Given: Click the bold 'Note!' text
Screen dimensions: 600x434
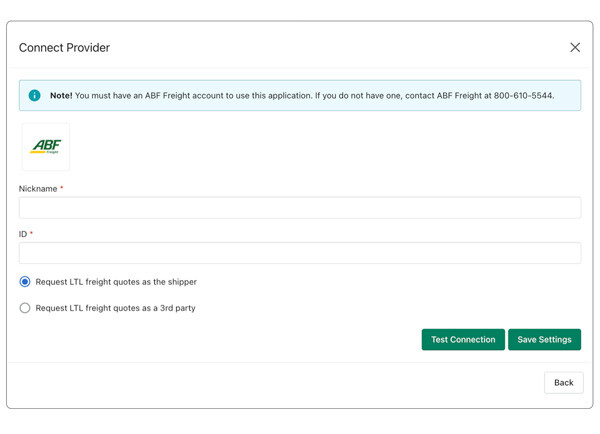Looking at the screenshot, I should coord(61,96).
